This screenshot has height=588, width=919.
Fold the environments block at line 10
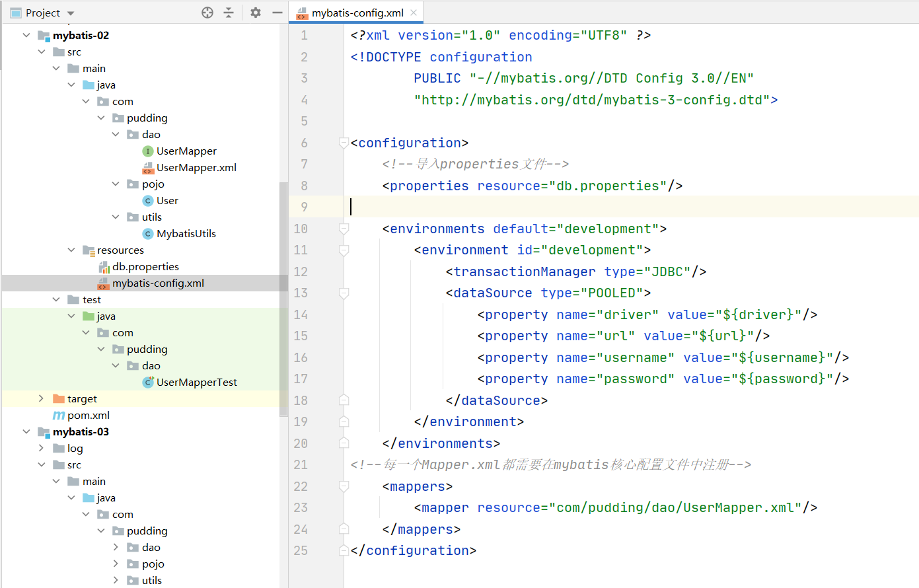(344, 229)
